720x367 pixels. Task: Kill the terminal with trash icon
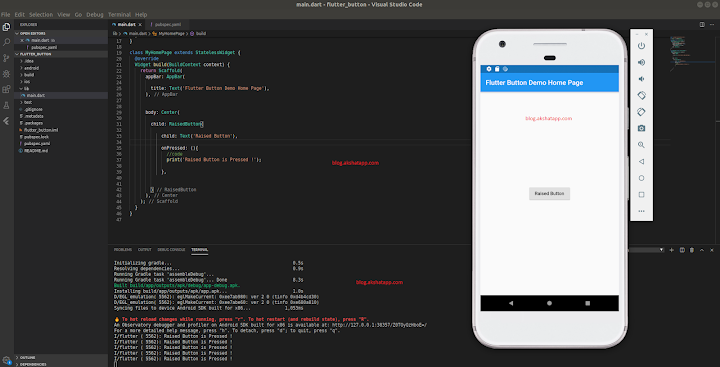692,250
